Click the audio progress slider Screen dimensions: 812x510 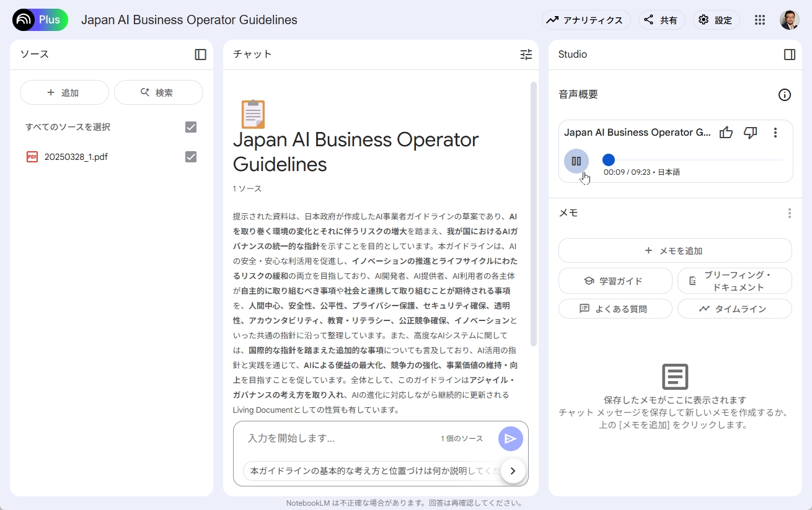pos(692,160)
